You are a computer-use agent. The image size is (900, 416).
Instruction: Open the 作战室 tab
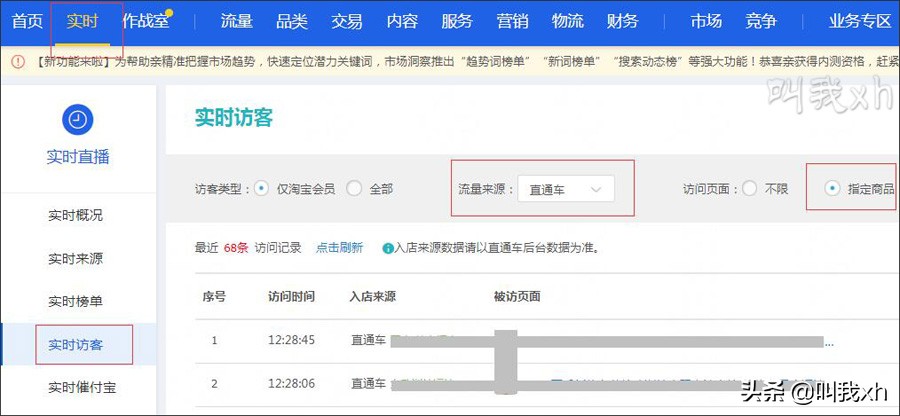(145, 22)
